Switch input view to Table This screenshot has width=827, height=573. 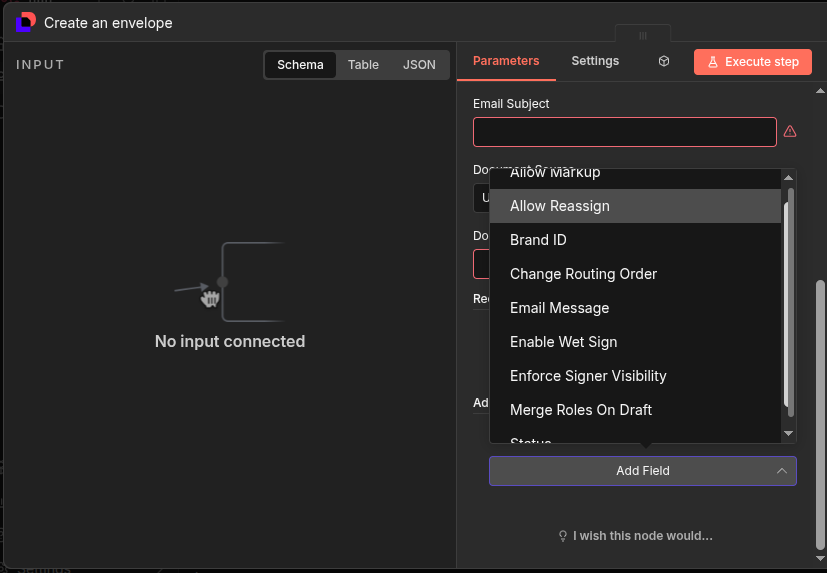pos(363,65)
